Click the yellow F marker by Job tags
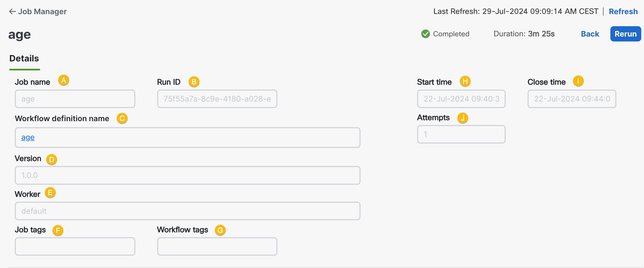The width and height of the screenshot is (644, 268). tap(58, 230)
